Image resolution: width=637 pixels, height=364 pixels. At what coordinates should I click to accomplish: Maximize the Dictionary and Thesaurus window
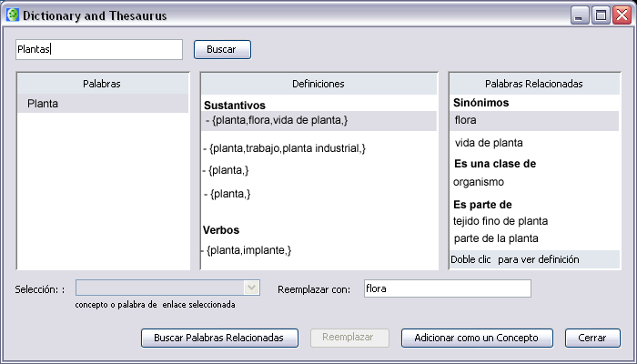point(601,15)
